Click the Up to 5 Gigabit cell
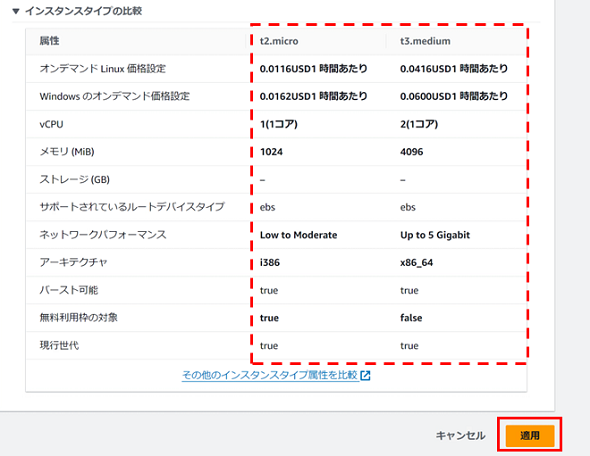 [x=435, y=235]
